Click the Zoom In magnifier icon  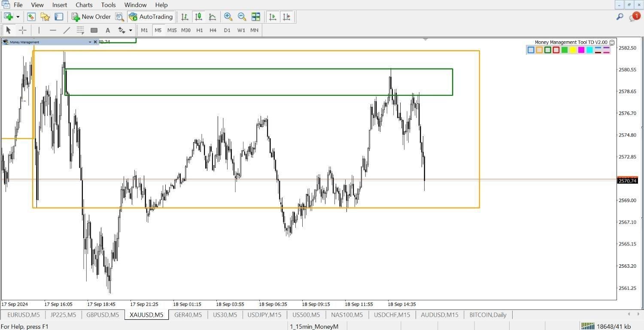pos(228,17)
